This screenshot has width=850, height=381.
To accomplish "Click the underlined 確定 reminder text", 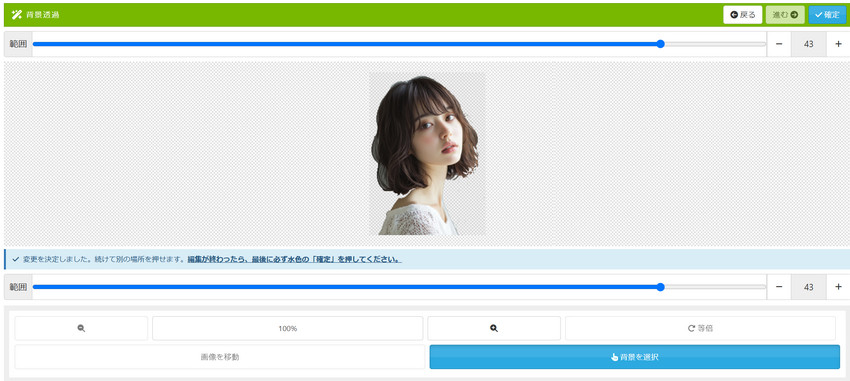I will click(x=294, y=260).
